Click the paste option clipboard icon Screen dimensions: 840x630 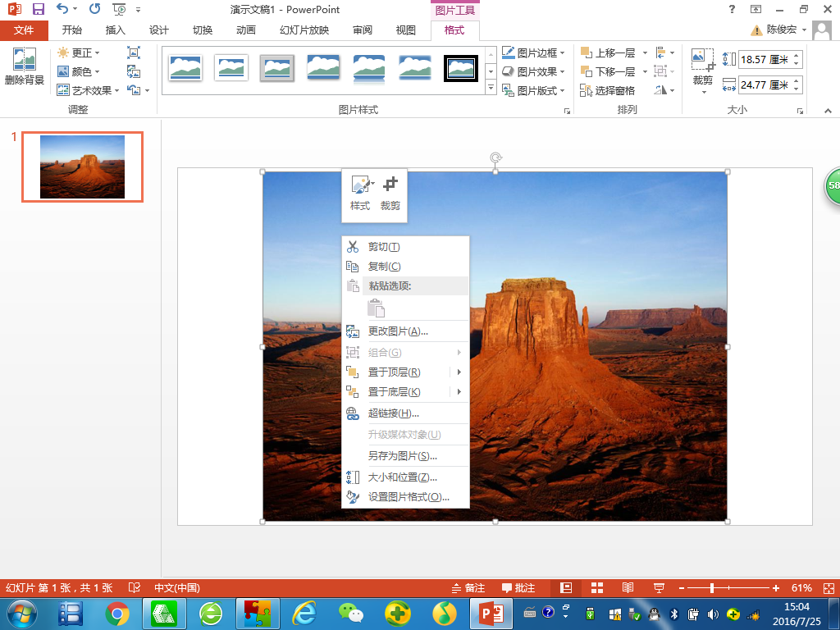click(376, 308)
